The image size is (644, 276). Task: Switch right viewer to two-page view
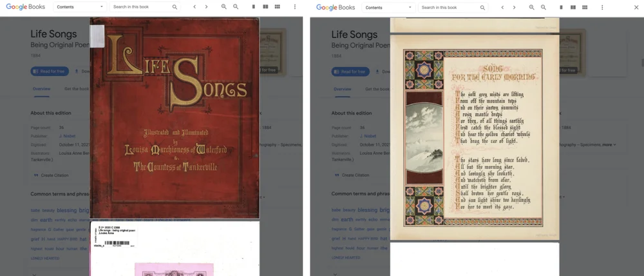[x=573, y=7]
